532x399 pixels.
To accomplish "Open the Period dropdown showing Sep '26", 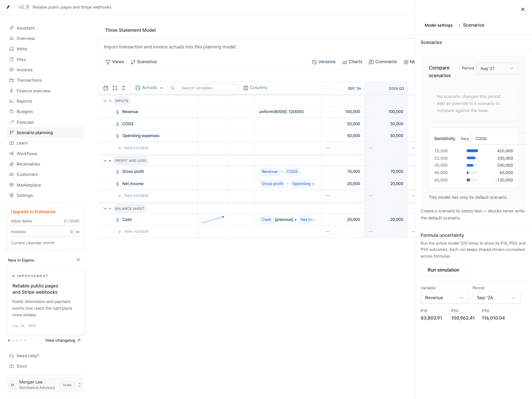I will (x=496, y=298).
